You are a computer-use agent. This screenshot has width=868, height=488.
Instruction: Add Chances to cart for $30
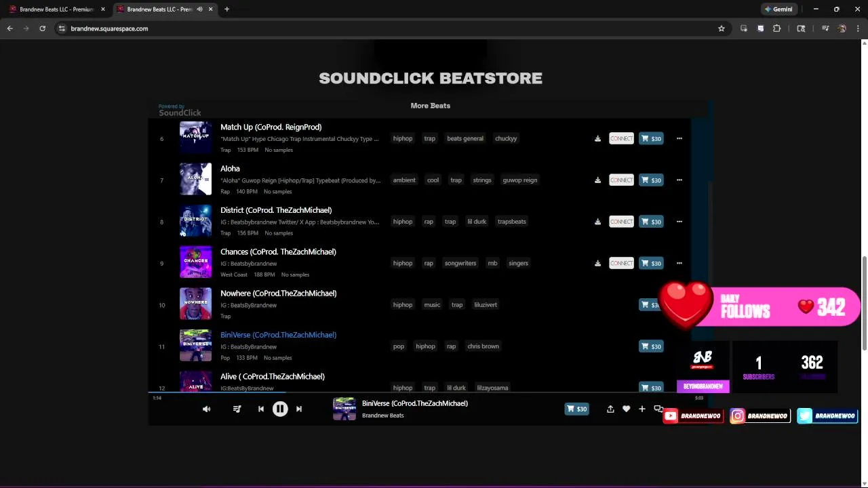651,263
